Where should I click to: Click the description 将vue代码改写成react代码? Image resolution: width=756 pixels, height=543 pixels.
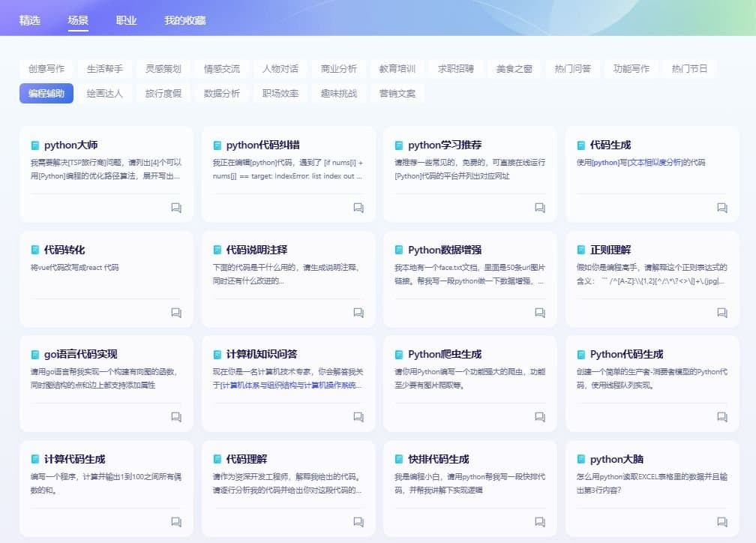point(75,267)
